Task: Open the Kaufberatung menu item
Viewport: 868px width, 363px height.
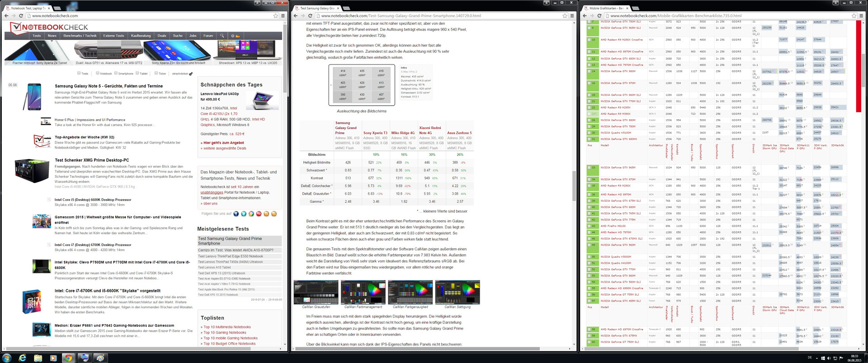Action: pos(141,36)
